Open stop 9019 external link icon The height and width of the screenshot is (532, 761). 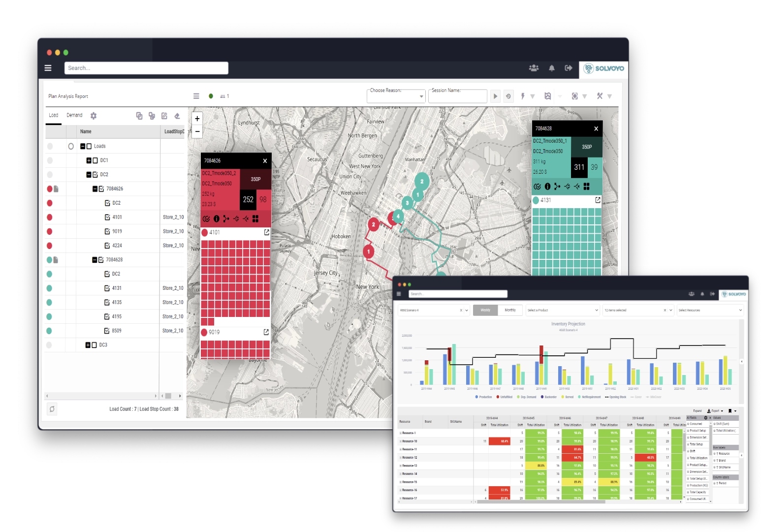pos(266,332)
